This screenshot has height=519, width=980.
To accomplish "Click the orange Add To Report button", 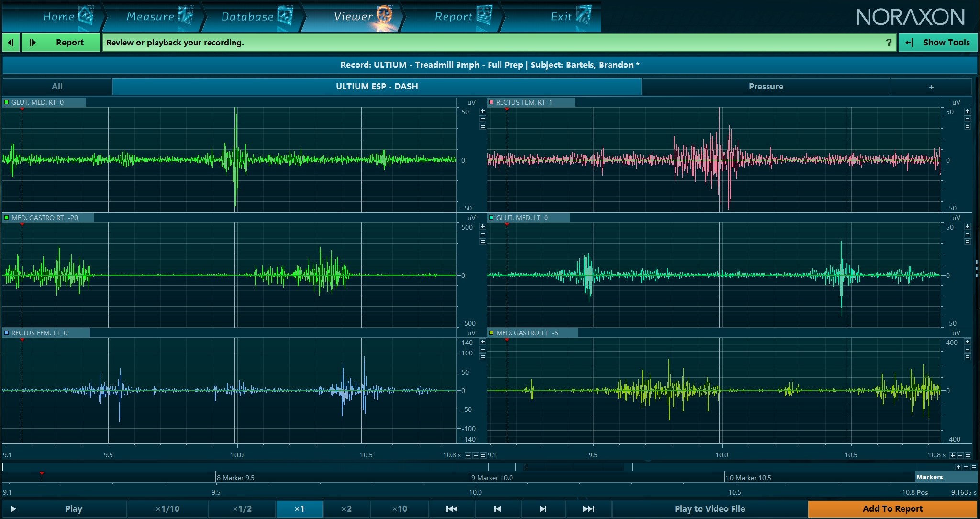I will (892, 509).
